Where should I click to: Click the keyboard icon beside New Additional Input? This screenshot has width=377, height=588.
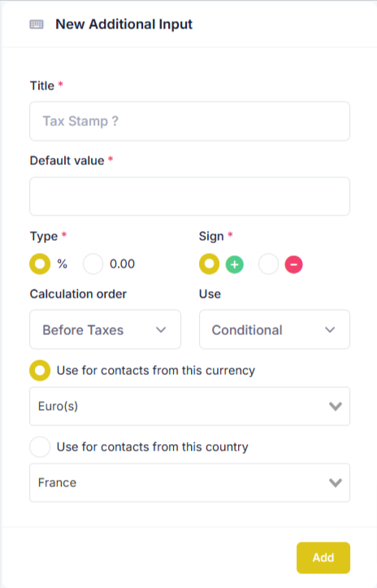pos(37,24)
